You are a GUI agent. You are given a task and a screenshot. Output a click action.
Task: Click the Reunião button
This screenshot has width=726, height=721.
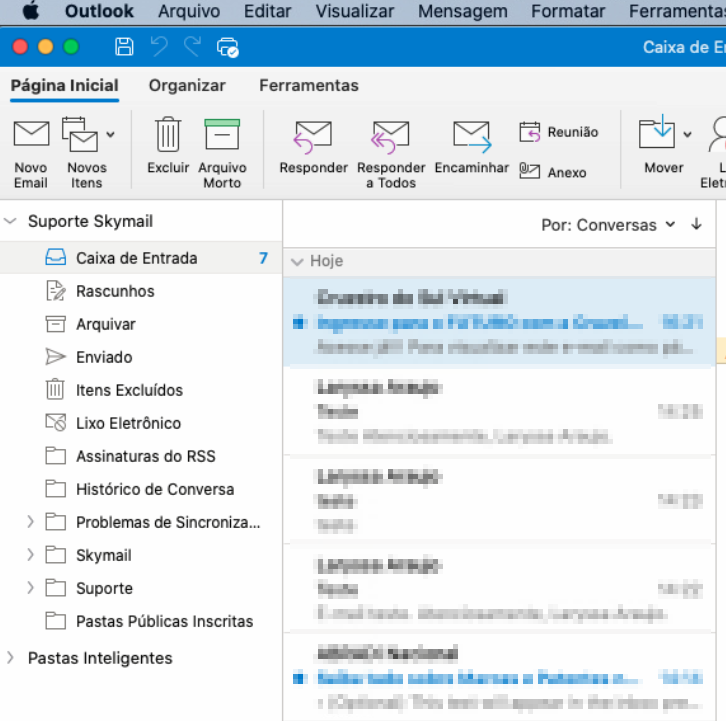point(559,132)
